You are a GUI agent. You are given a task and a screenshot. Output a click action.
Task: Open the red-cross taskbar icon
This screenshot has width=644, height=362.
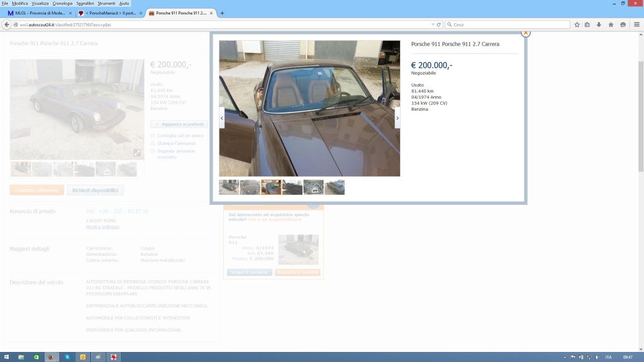coord(113,357)
